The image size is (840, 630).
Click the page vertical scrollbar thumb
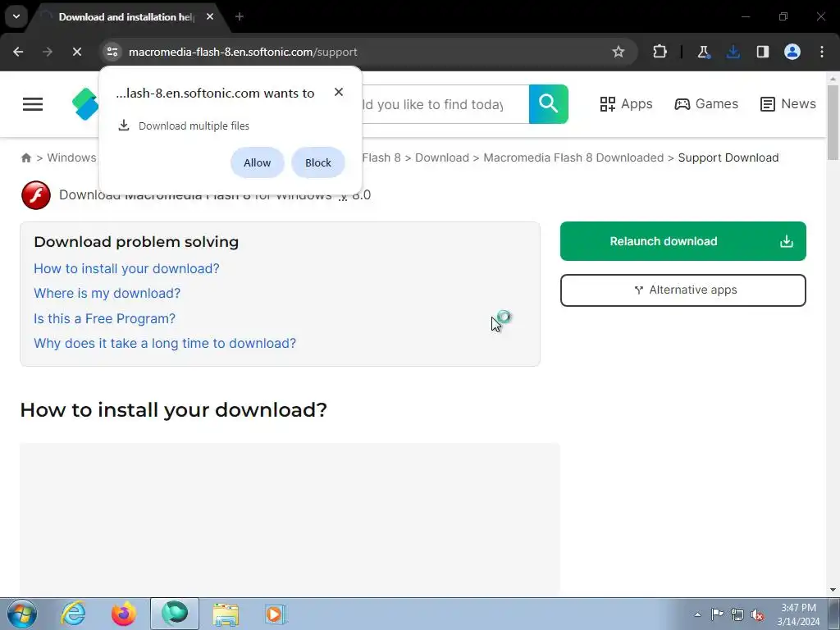833,122
